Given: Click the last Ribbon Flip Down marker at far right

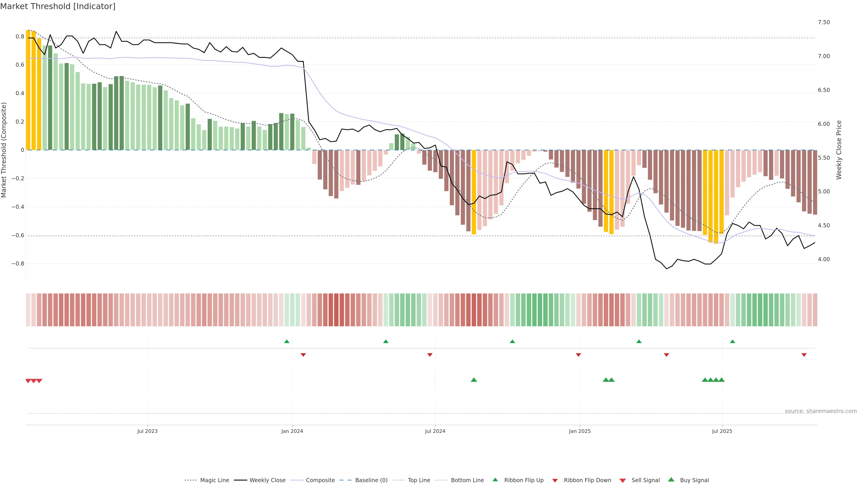Looking at the screenshot, I should tap(804, 355).
